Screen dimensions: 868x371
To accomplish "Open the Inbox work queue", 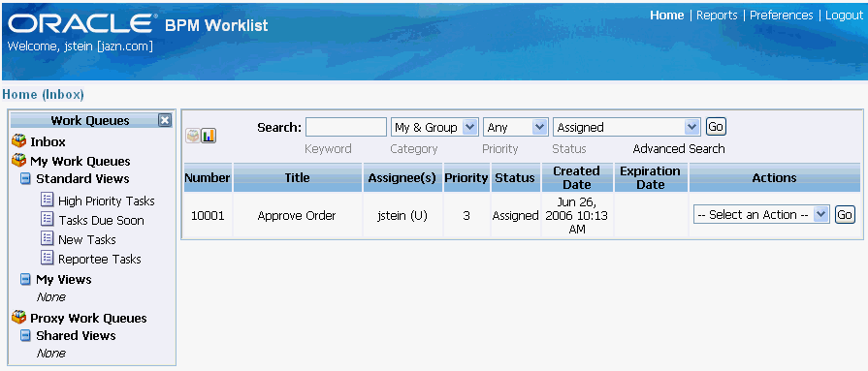I will [48, 142].
